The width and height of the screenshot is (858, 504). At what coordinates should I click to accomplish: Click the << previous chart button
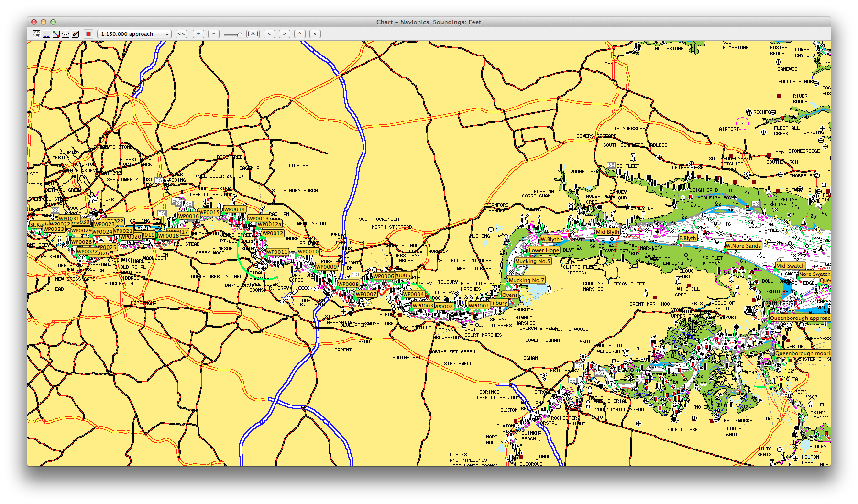point(181,34)
